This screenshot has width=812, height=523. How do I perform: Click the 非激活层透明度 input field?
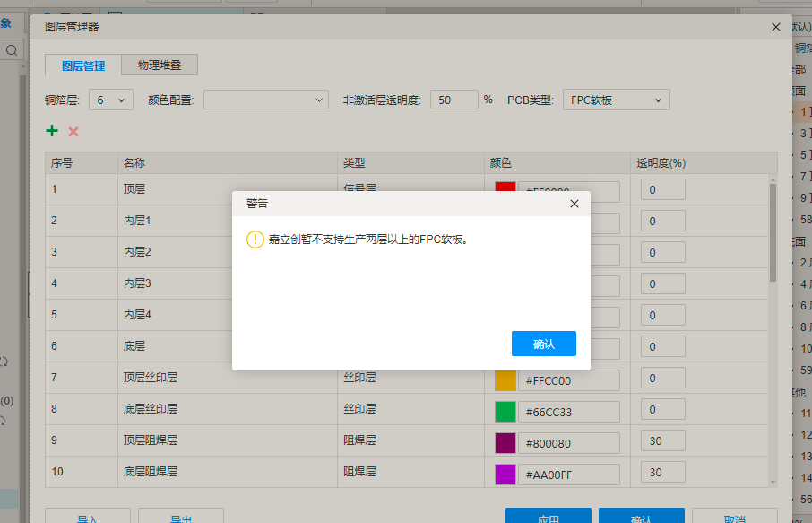click(454, 100)
